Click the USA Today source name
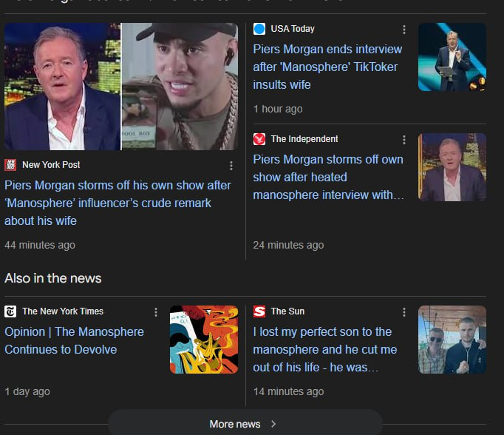The width and height of the screenshot is (504, 435). click(x=293, y=29)
